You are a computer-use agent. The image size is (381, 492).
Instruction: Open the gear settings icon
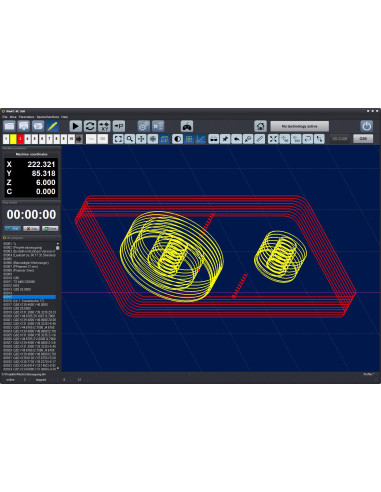(x=144, y=126)
